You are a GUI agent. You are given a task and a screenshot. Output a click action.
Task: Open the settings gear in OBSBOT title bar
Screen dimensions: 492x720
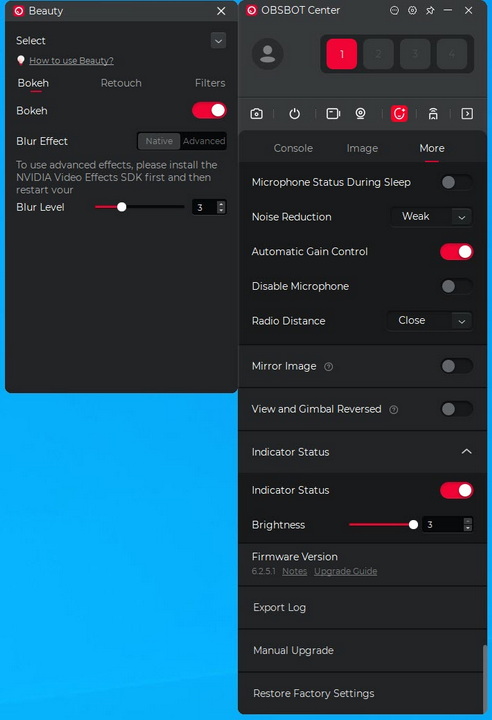[413, 10]
